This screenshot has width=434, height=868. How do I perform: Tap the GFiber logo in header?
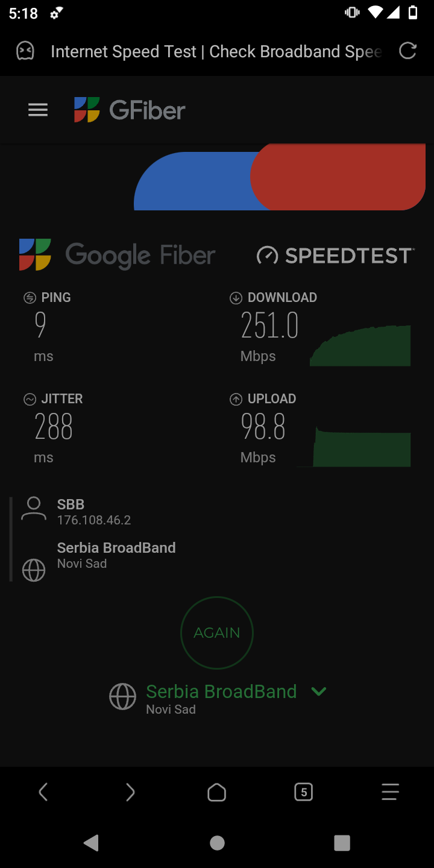click(130, 110)
